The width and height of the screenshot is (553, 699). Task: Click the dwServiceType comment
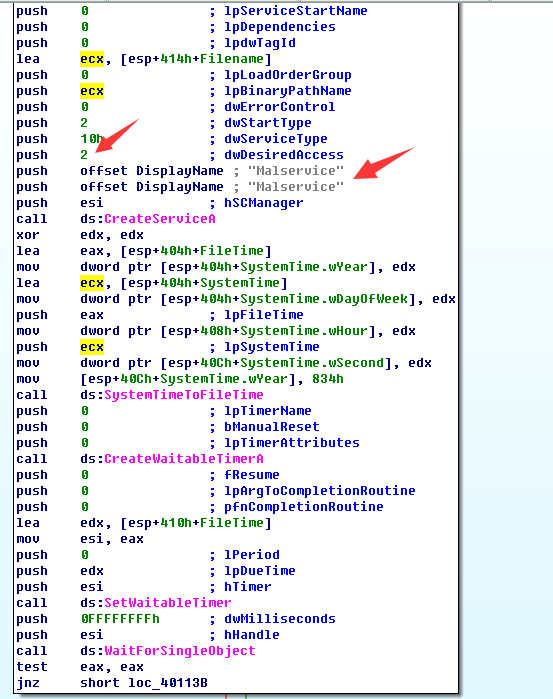click(x=276, y=139)
